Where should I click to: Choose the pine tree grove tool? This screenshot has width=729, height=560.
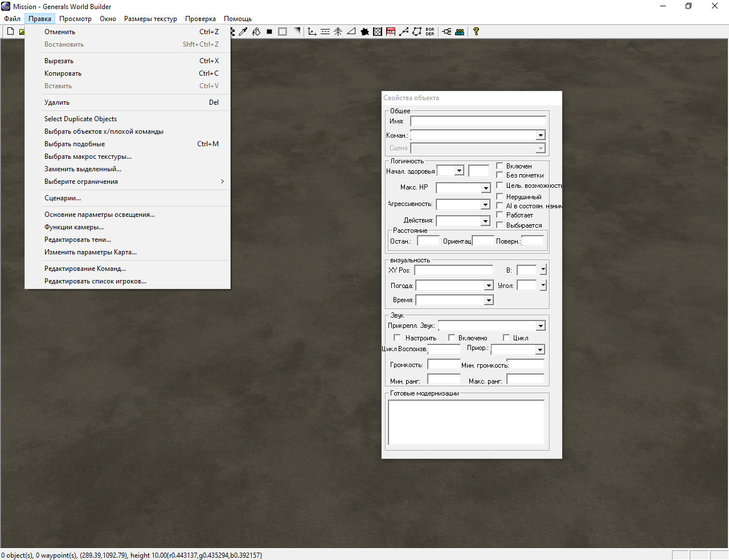pyautogui.click(x=338, y=32)
